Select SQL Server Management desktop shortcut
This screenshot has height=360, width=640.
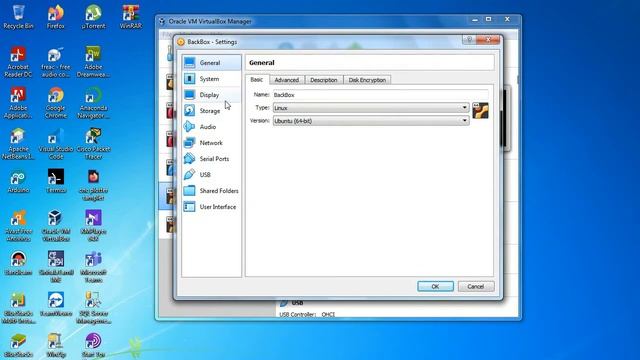click(x=93, y=309)
